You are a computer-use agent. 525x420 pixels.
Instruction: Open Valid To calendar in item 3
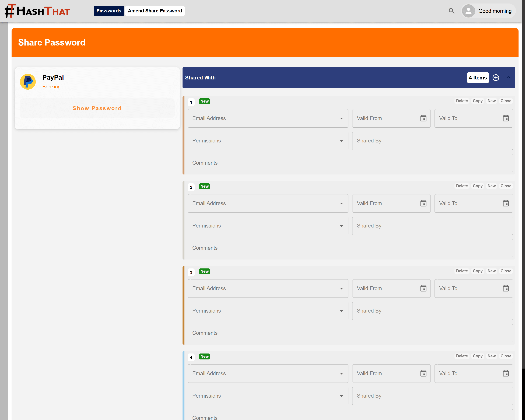click(x=506, y=288)
